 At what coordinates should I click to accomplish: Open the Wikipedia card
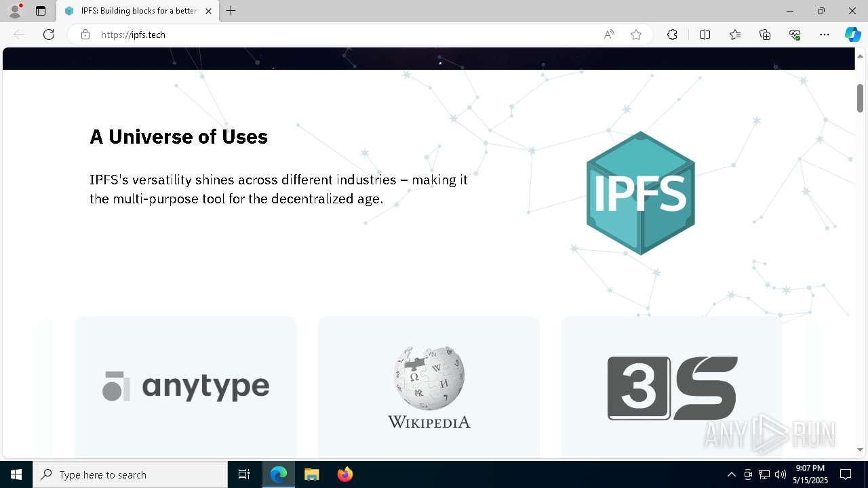click(429, 386)
